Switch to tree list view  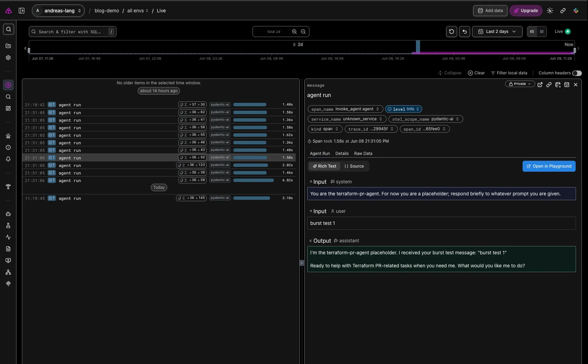click(x=532, y=32)
